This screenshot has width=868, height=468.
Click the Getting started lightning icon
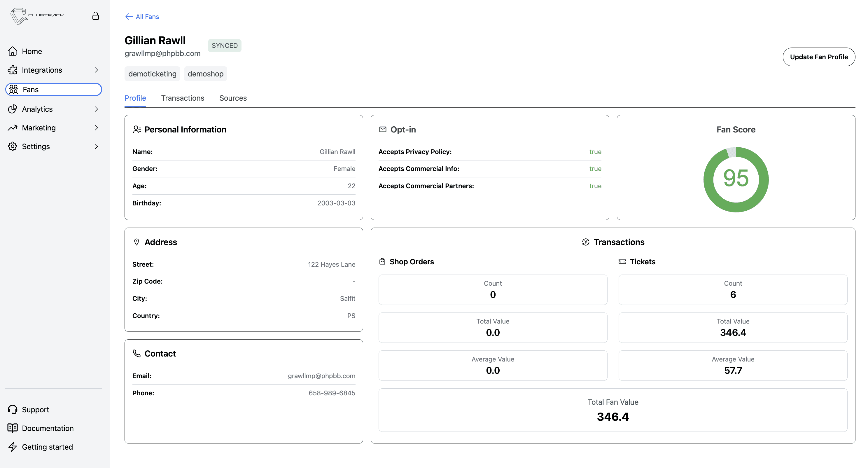tap(13, 447)
